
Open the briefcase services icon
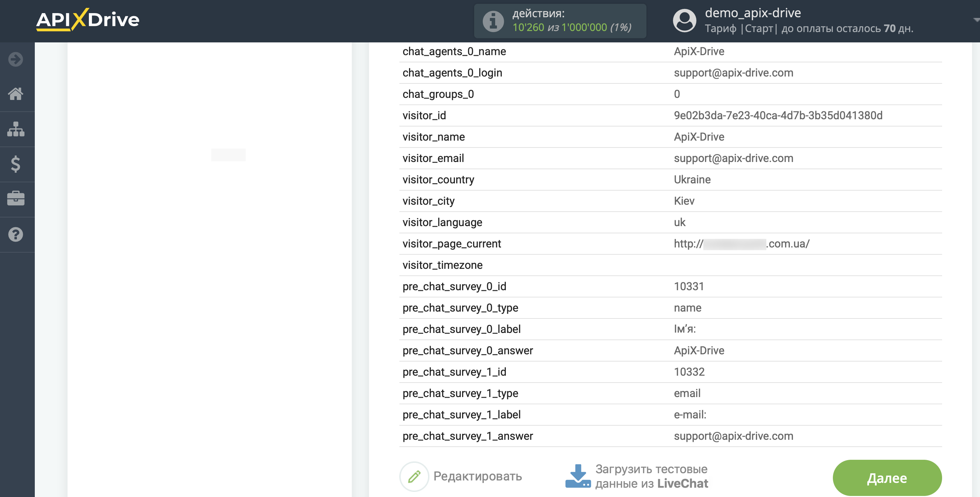[x=16, y=198]
